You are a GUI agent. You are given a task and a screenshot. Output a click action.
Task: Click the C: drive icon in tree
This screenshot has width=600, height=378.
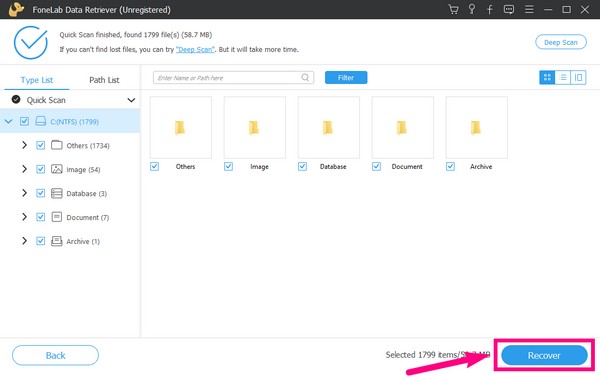pyautogui.click(x=41, y=121)
